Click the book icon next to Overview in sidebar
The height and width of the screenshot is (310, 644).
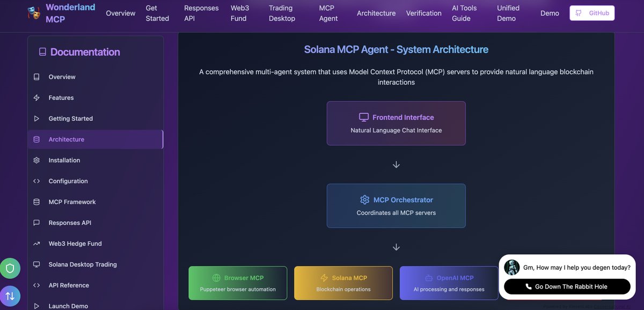(36, 77)
